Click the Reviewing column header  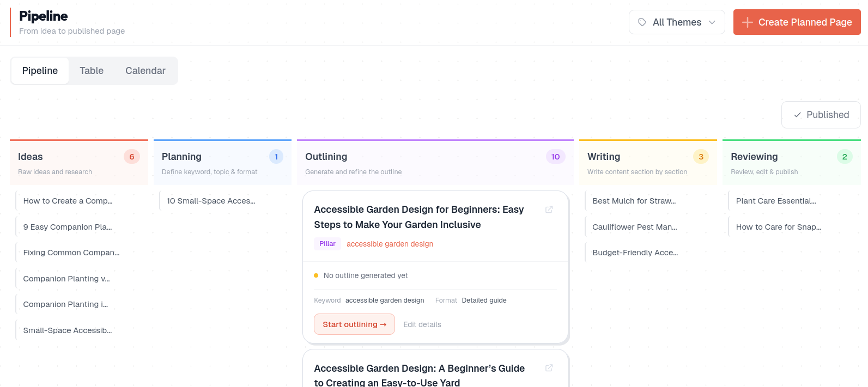[792, 163]
